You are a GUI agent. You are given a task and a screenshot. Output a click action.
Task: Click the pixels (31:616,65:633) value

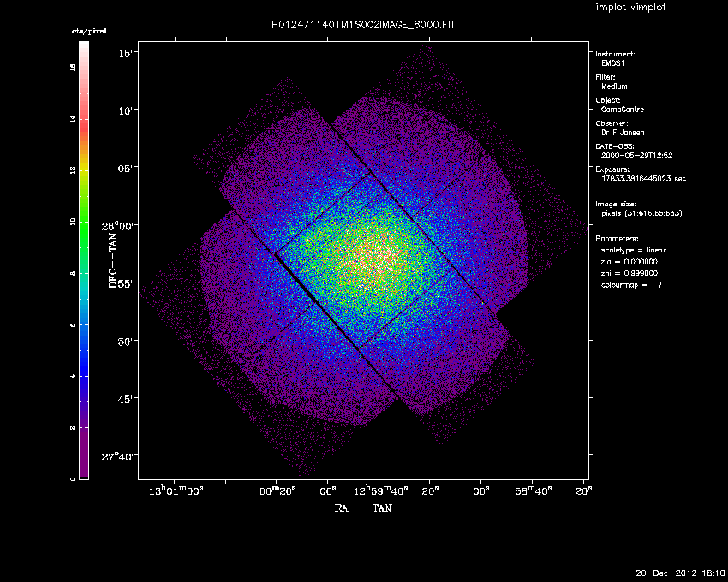641,213
